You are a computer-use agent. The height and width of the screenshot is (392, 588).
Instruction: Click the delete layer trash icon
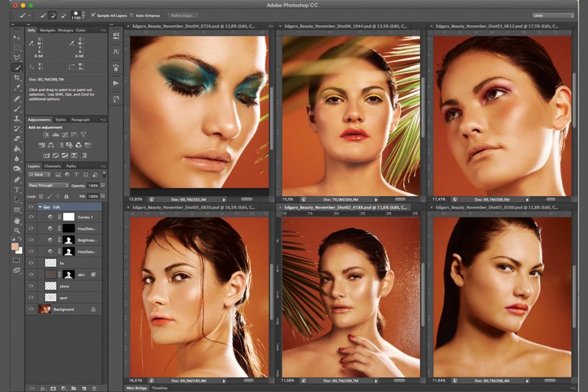click(x=94, y=387)
